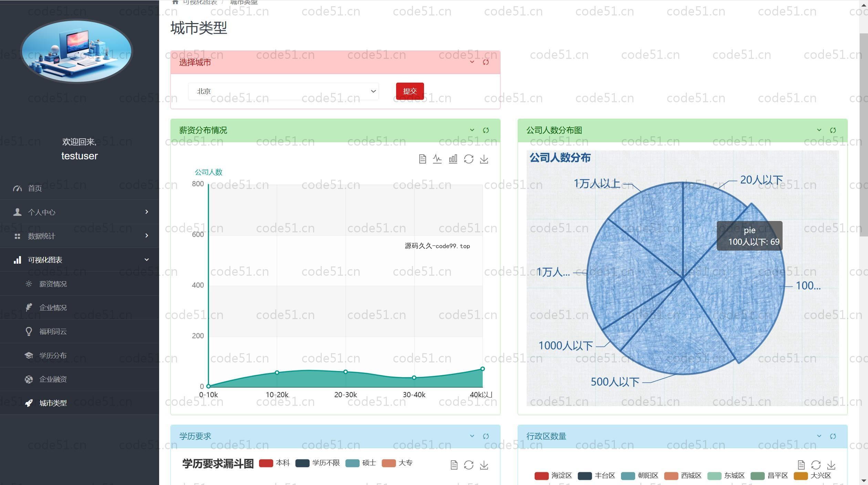Viewport: 868px width, 485px height.
Task: Open 企业融资 in sidebar
Action: pos(80,379)
